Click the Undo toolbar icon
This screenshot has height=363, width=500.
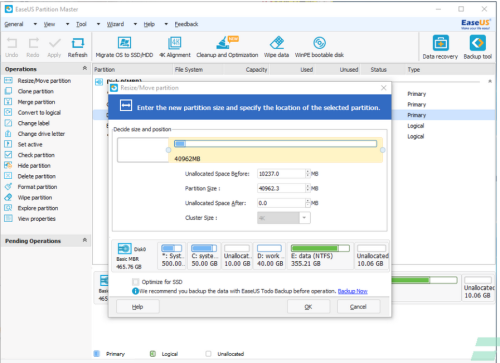tap(12, 47)
